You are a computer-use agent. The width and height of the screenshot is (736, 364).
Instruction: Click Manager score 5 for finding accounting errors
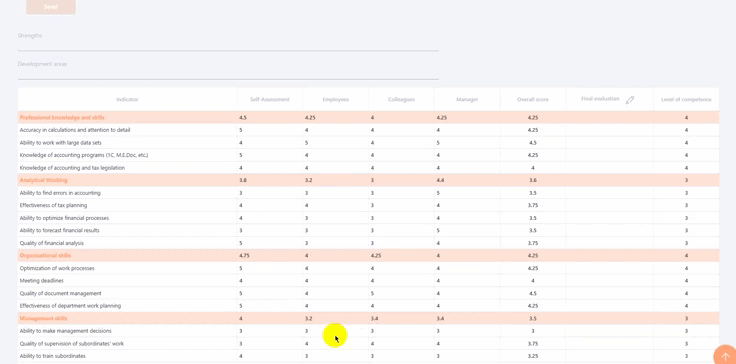click(438, 193)
